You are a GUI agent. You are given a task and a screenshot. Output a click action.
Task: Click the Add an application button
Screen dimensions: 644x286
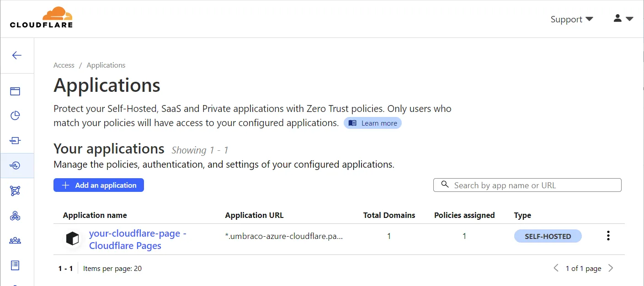pos(99,185)
